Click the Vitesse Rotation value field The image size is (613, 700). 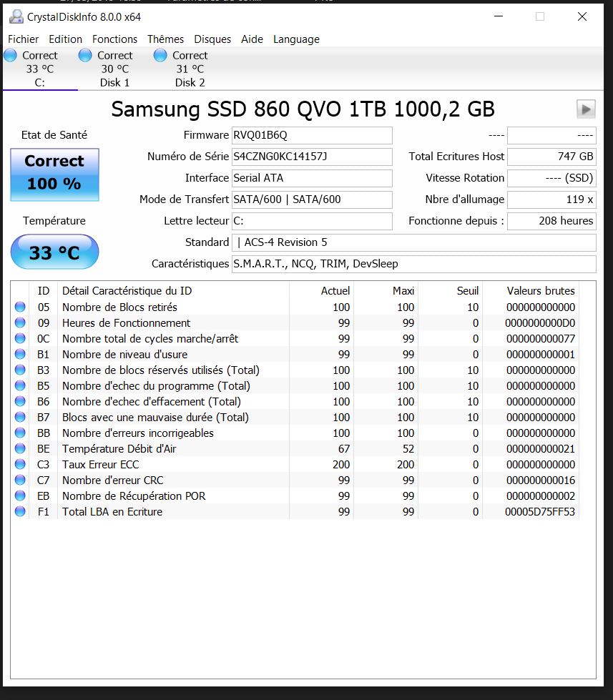551,178
